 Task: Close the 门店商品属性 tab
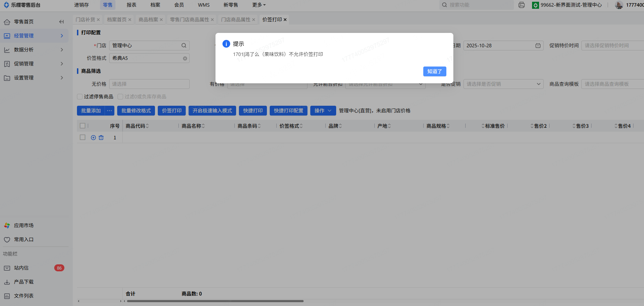coord(254,20)
